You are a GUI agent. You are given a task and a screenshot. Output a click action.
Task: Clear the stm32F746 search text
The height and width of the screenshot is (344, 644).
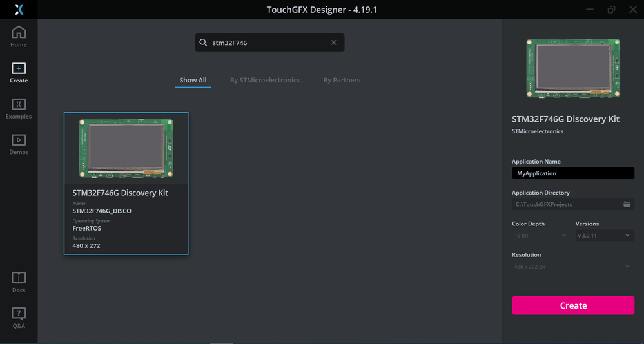coord(333,43)
